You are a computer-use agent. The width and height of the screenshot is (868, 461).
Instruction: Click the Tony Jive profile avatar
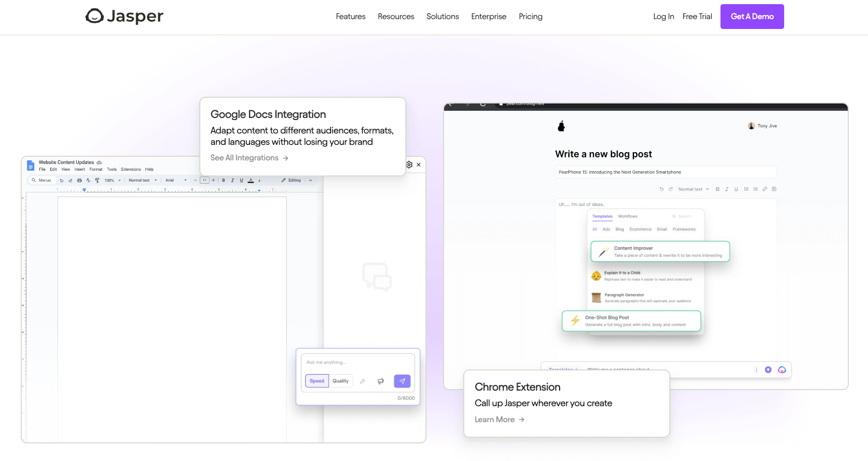coord(752,126)
